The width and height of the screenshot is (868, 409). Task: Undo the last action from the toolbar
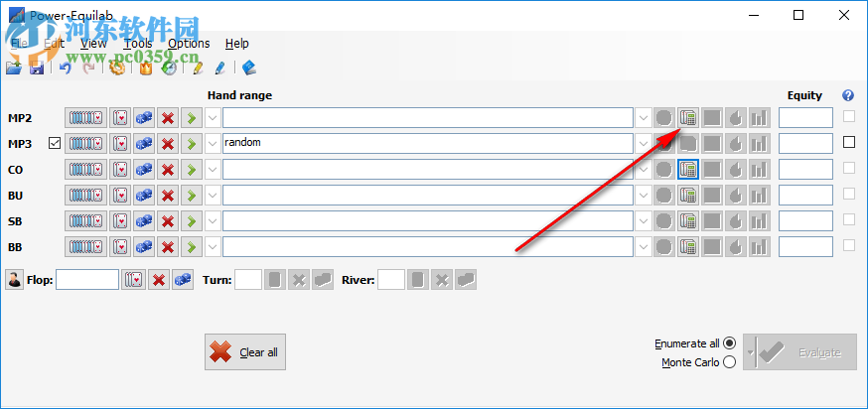tap(66, 68)
